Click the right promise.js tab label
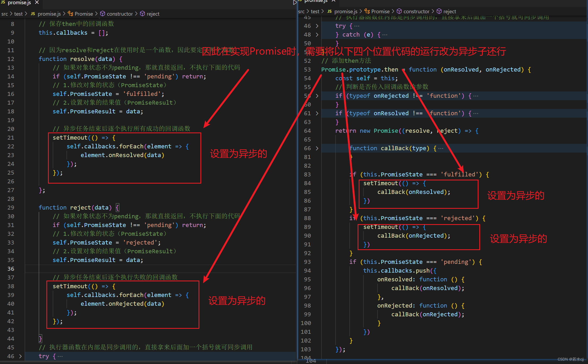588x364 pixels. coord(315,1)
